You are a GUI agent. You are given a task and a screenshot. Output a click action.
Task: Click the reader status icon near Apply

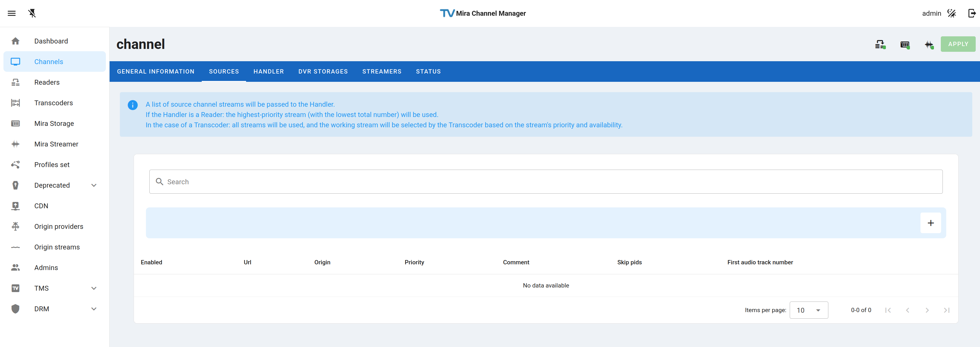click(880, 45)
